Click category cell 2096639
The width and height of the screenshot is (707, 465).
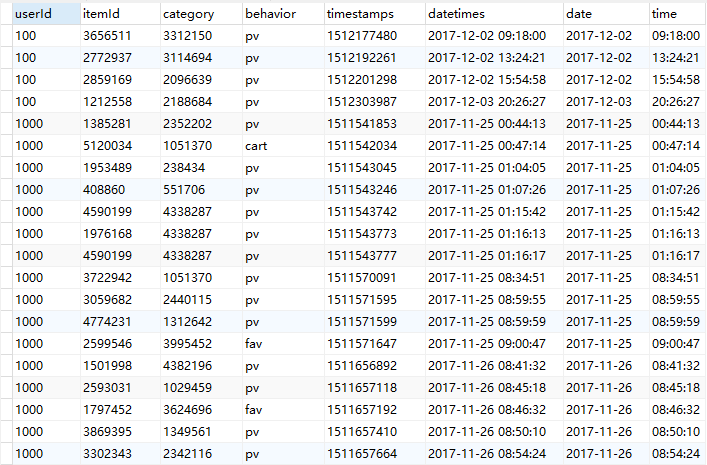click(x=201, y=80)
